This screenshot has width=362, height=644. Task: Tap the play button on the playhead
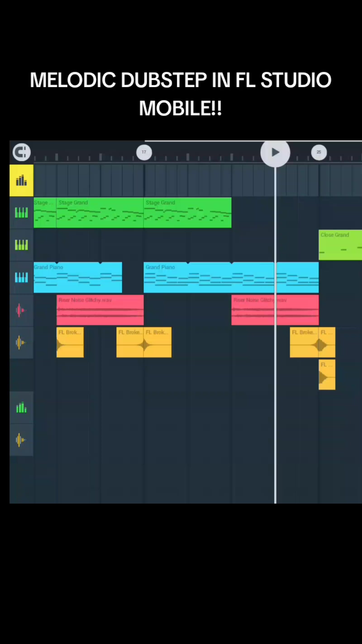(275, 152)
